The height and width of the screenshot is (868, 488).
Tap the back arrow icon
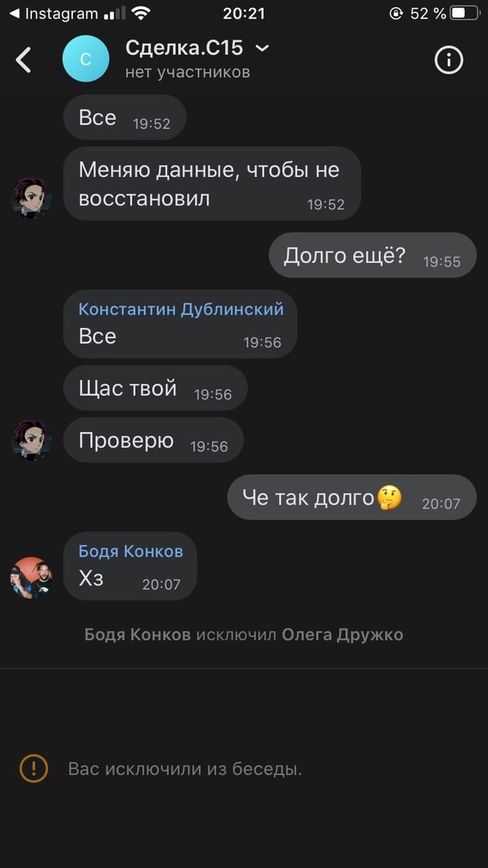pyautogui.click(x=23, y=59)
